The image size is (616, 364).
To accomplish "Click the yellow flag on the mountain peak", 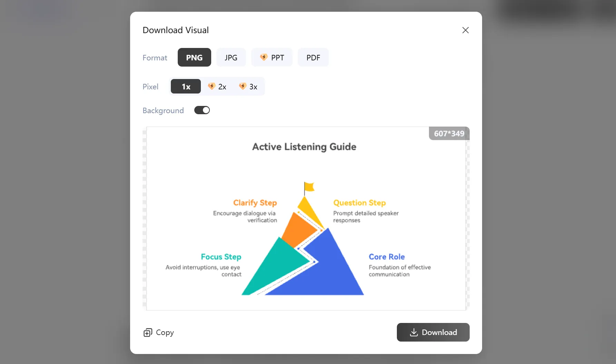I will tap(309, 187).
